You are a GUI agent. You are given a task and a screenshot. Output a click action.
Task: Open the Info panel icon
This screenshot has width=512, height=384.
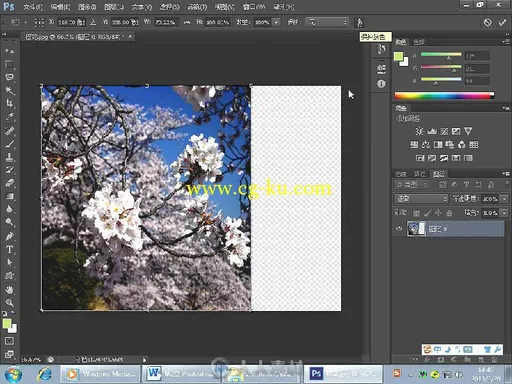click(381, 84)
